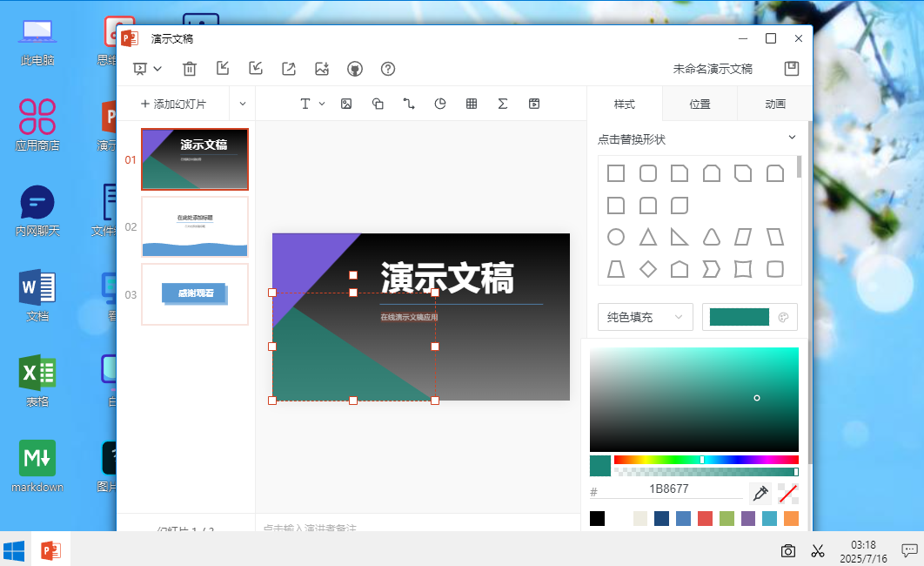Viewport: 924px width, 566px height.
Task: Click the hex color input 1B8677
Action: coord(669,489)
